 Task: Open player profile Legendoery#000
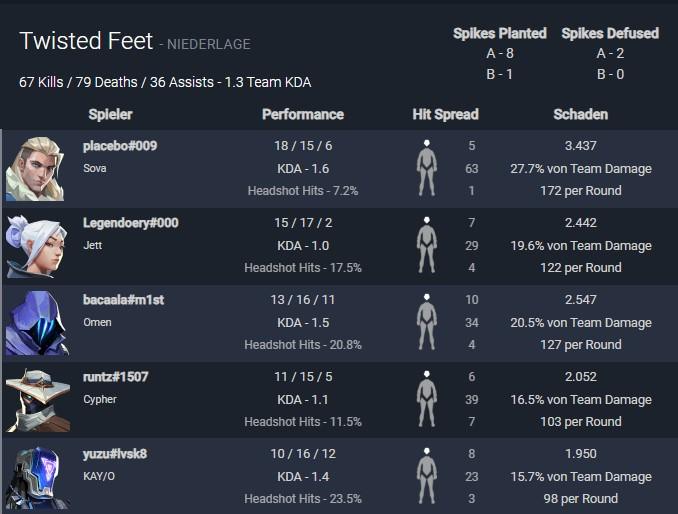(131, 223)
